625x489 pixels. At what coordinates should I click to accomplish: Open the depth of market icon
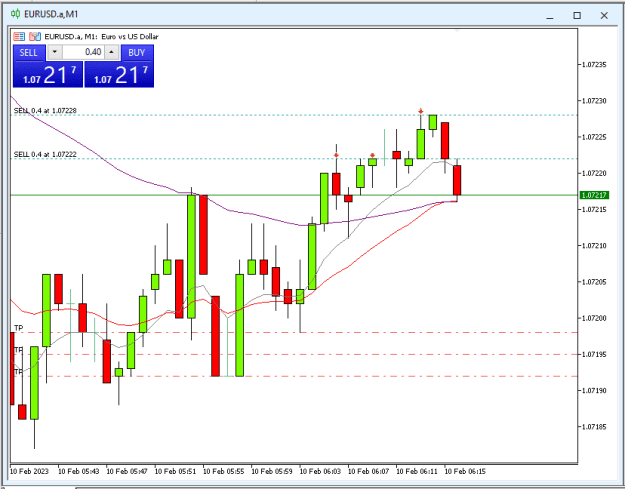tap(35, 37)
